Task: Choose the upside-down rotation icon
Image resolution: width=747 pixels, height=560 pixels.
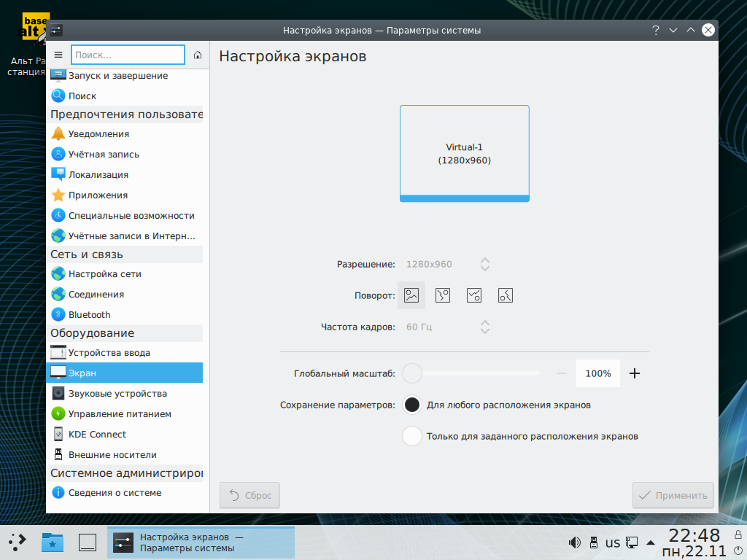Action: 474,295
